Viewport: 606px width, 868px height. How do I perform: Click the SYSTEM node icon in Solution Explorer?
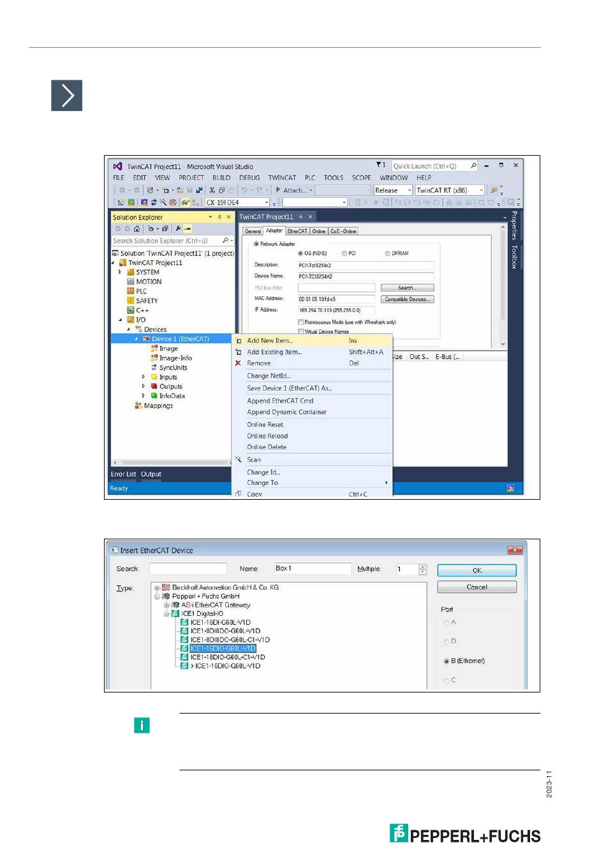[x=131, y=273]
